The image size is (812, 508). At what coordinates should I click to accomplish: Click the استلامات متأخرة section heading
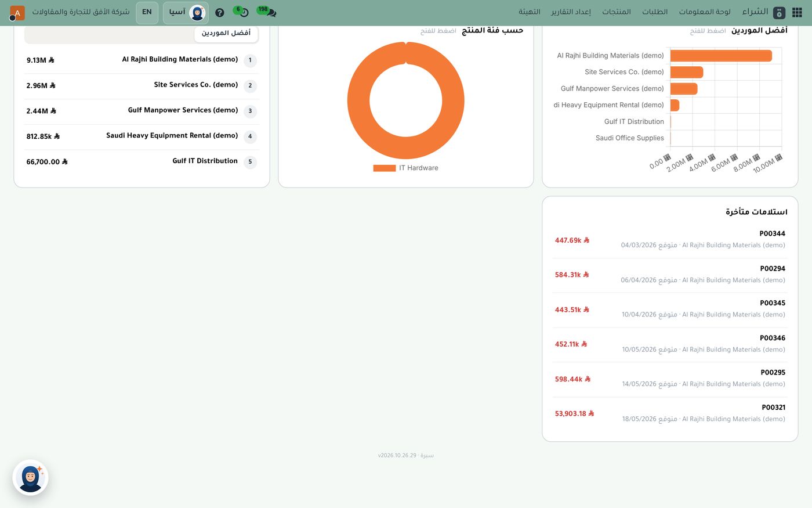pos(756,212)
